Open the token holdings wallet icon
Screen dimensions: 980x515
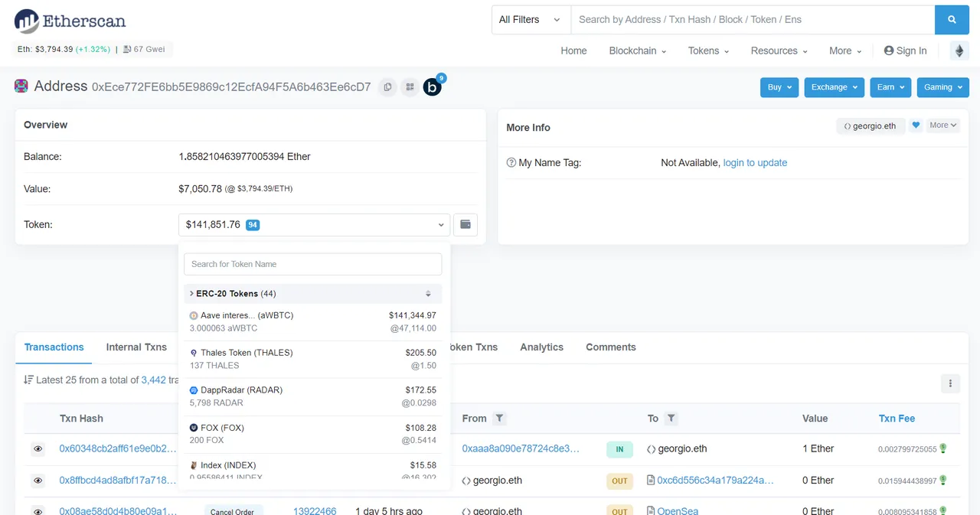coord(465,225)
